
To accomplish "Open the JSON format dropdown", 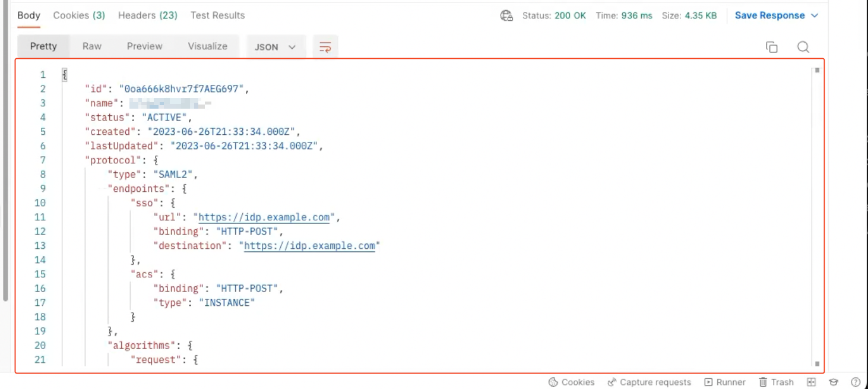I will point(275,47).
